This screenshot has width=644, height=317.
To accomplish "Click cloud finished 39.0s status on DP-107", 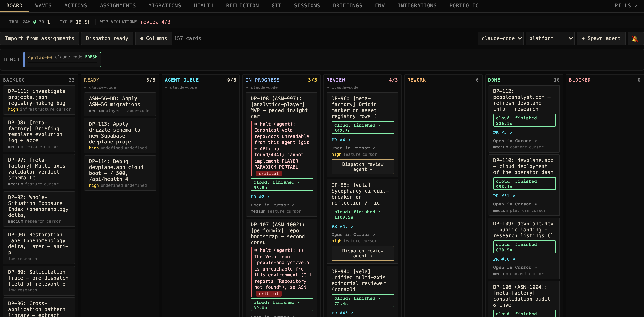I will pyautogui.click(x=282, y=305).
